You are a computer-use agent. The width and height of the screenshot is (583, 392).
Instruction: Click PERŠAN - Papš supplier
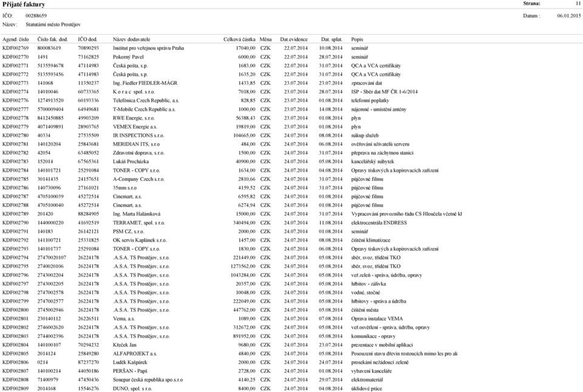pyautogui.click(x=130, y=371)
